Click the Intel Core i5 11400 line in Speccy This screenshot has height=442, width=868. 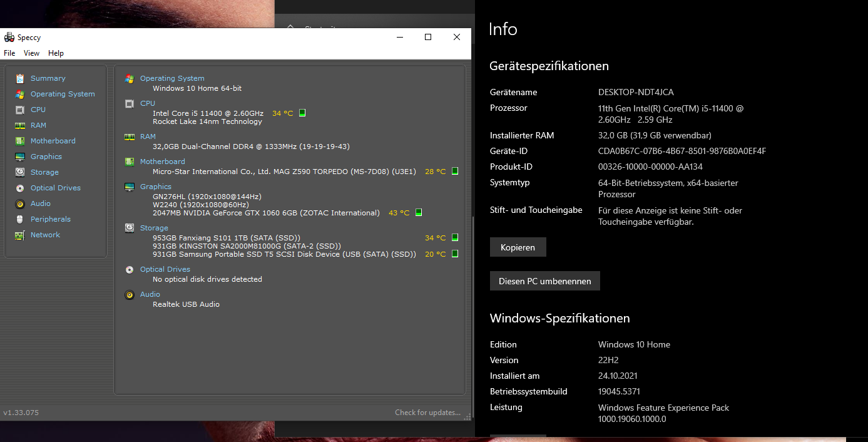(208, 113)
